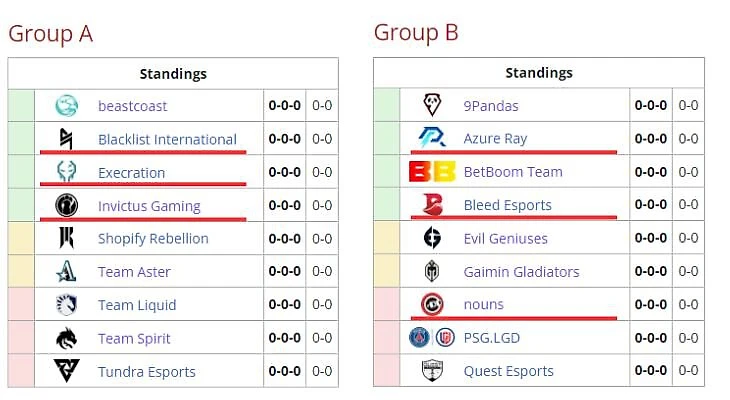Viewport: 730px width, 400px height.
Task: Open the Execration team link
Action: 131,173
